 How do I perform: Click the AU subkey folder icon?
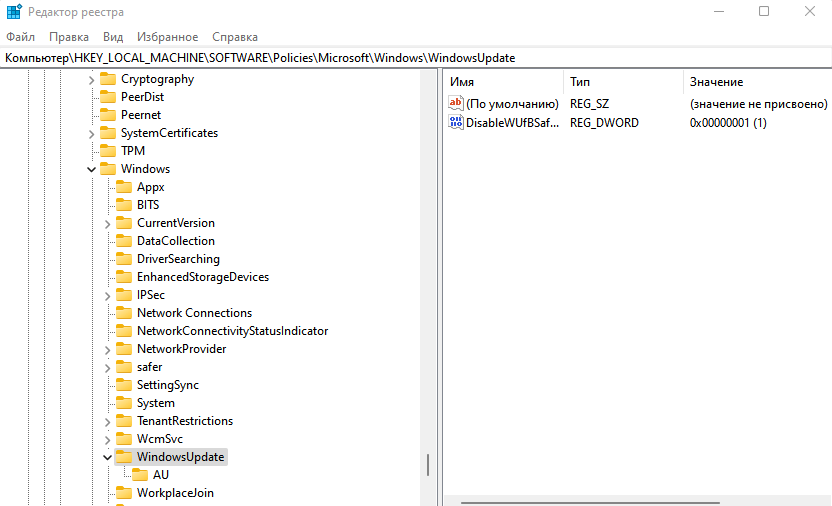140,475
